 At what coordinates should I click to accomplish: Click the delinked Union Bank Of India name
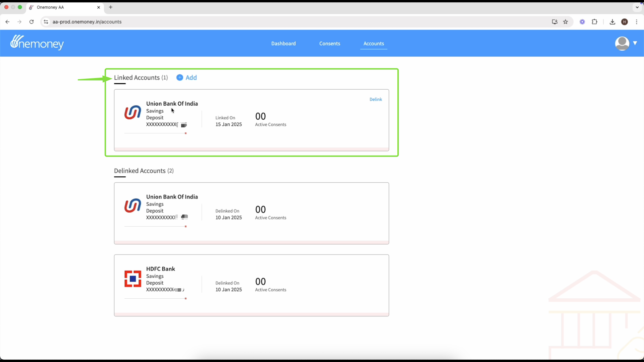point(172,197)
